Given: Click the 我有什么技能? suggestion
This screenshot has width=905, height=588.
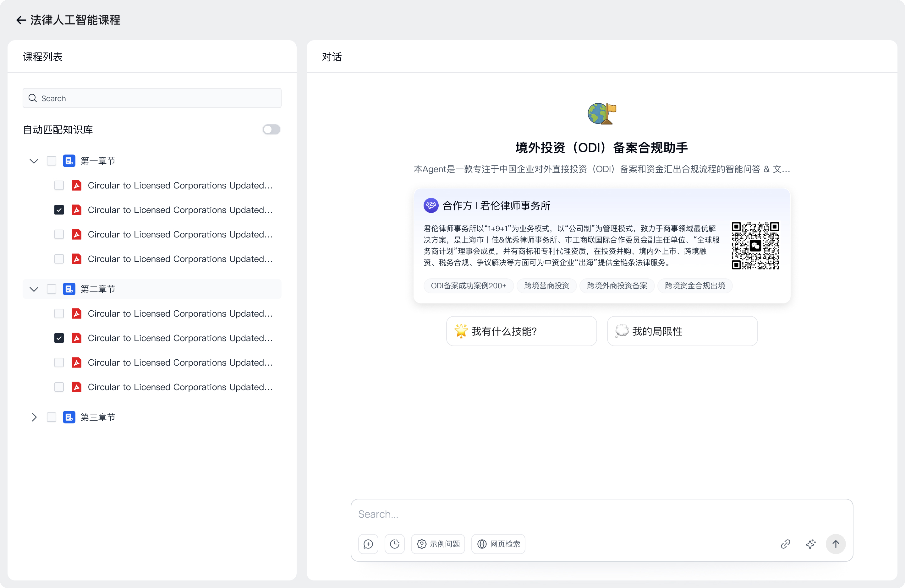Looking at the screenshot, I should click(521, 331).
